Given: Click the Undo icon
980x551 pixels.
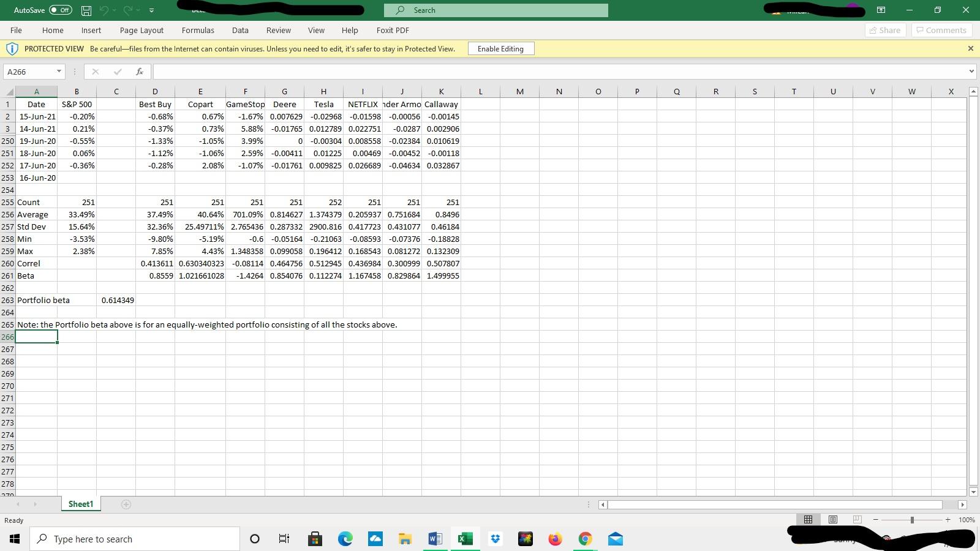Looking at the screenshot, I should [105, 10].
